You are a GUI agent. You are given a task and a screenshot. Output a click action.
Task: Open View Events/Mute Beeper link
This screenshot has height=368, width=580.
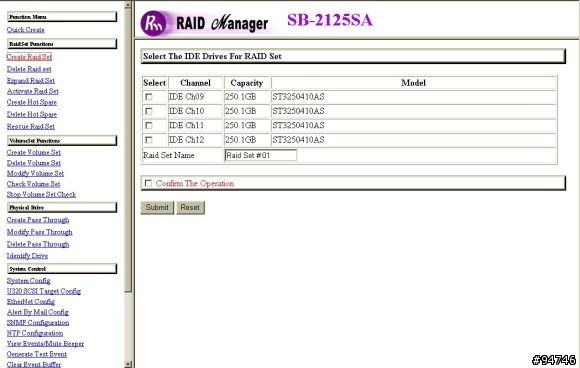45,344
